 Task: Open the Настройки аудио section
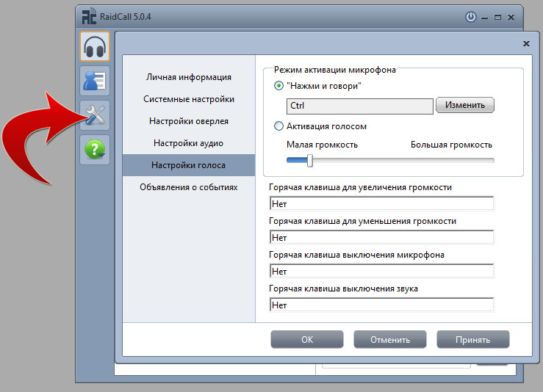[189, 143]
